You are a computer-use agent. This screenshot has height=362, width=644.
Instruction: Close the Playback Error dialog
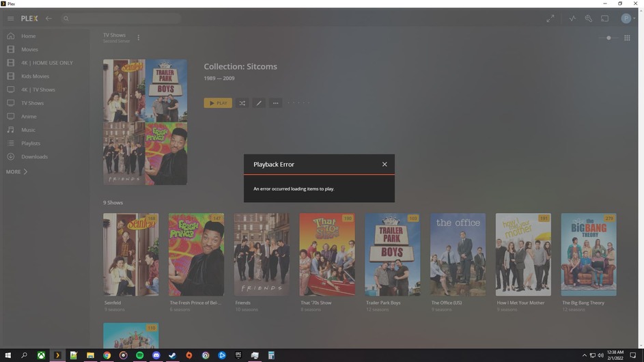(x=384, y=165)
